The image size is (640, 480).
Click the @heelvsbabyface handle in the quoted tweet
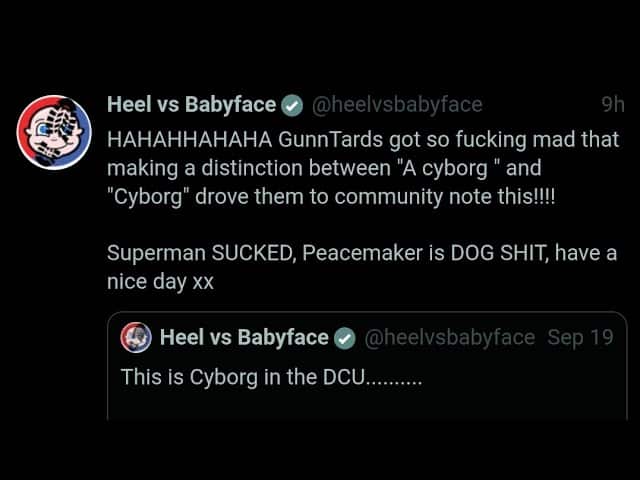tap(449, 338)
